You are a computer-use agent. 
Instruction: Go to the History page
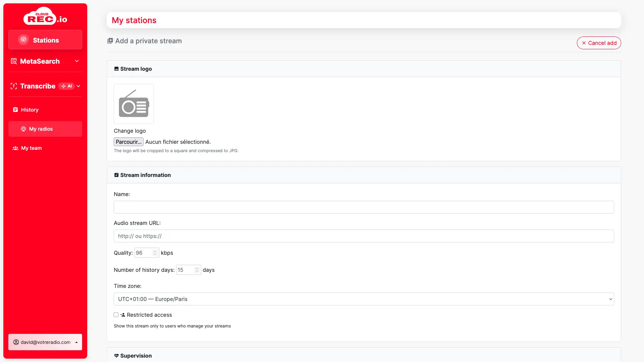[30, 110]
